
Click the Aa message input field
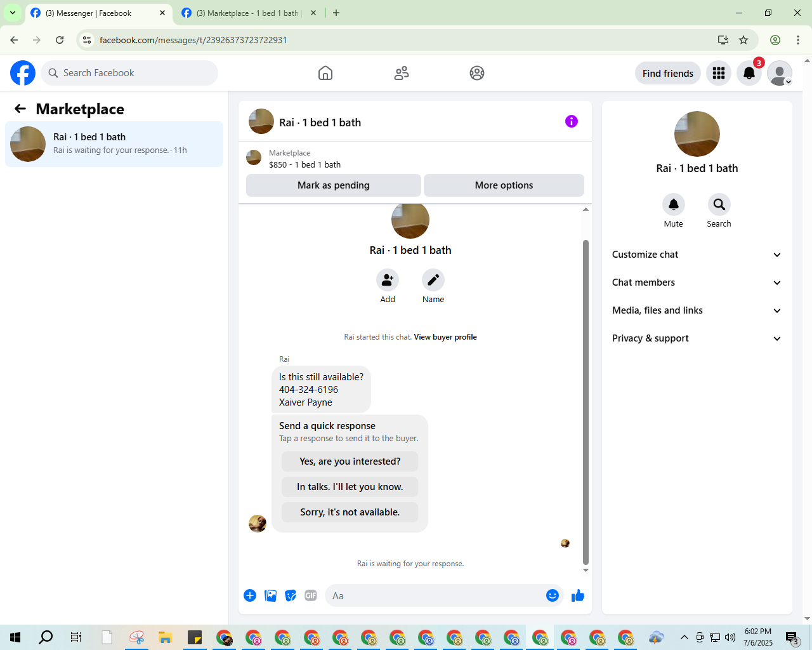click(x=435, y=595)
